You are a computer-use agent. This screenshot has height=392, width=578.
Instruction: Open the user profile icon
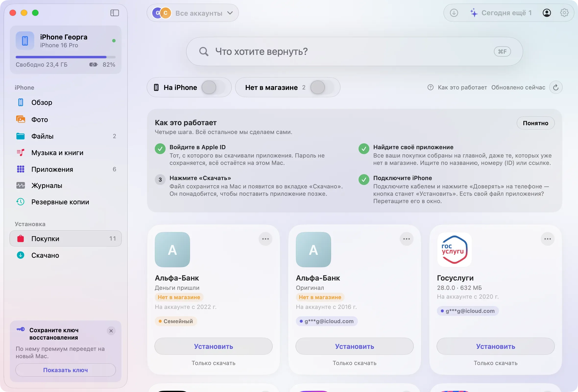(x=547, y=13)
